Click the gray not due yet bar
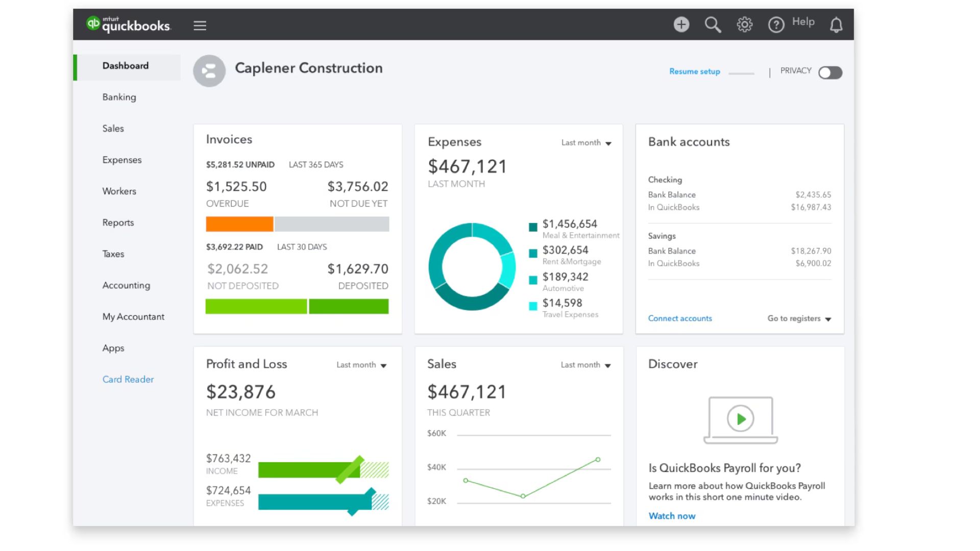The width and height of the screenshot is (980, 551). [x=332, y=224]
